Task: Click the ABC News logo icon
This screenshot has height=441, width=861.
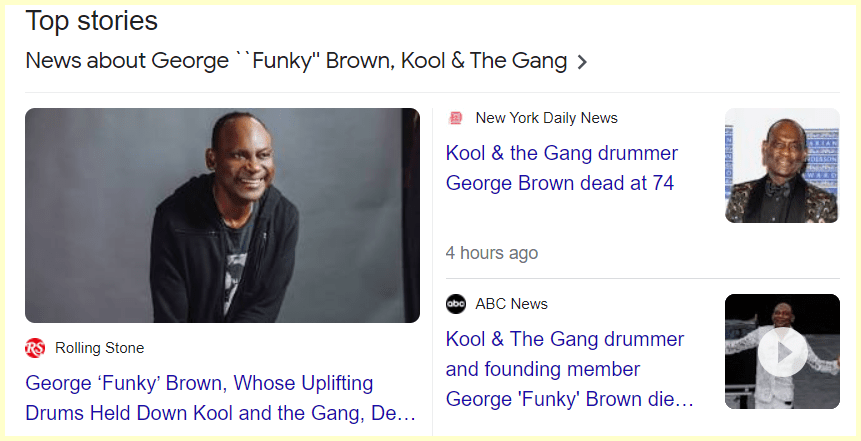Action: (x=456, y=304)
